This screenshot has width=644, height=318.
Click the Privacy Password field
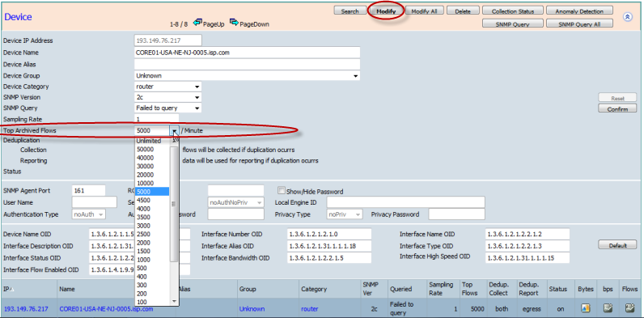point(457,214)
